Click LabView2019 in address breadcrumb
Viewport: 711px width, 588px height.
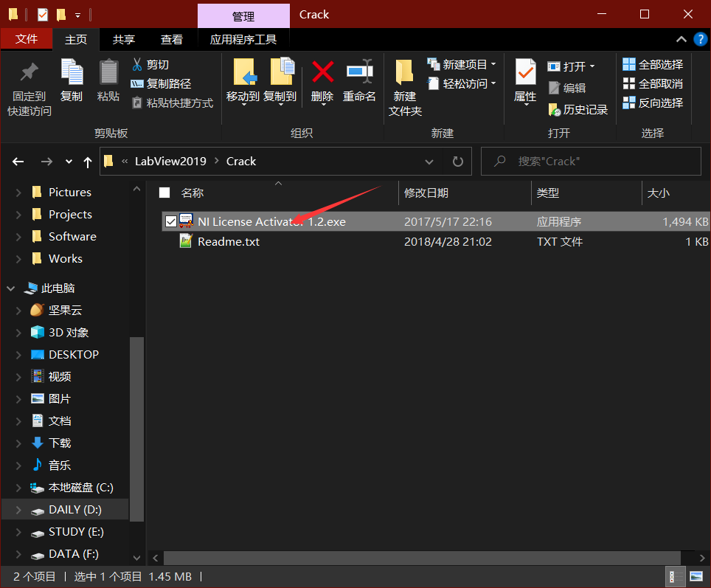(170, 161)
